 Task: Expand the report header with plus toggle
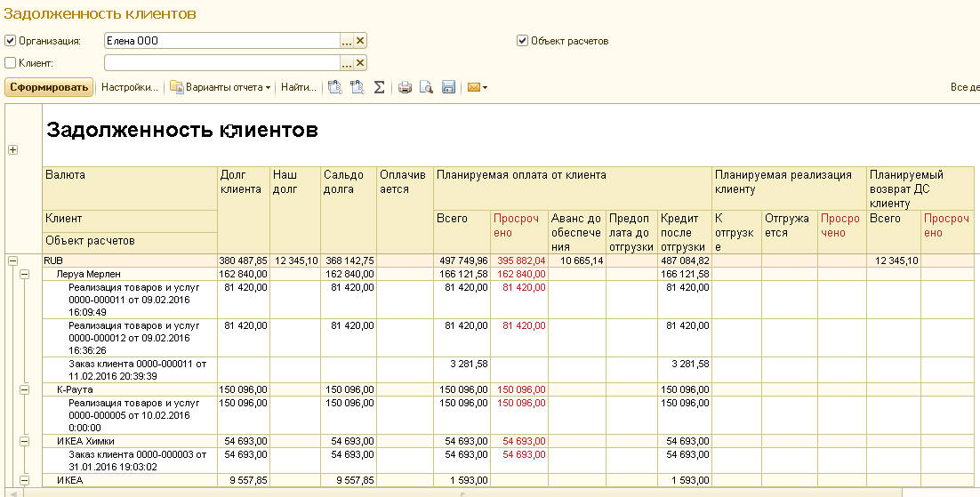[13, 150]
